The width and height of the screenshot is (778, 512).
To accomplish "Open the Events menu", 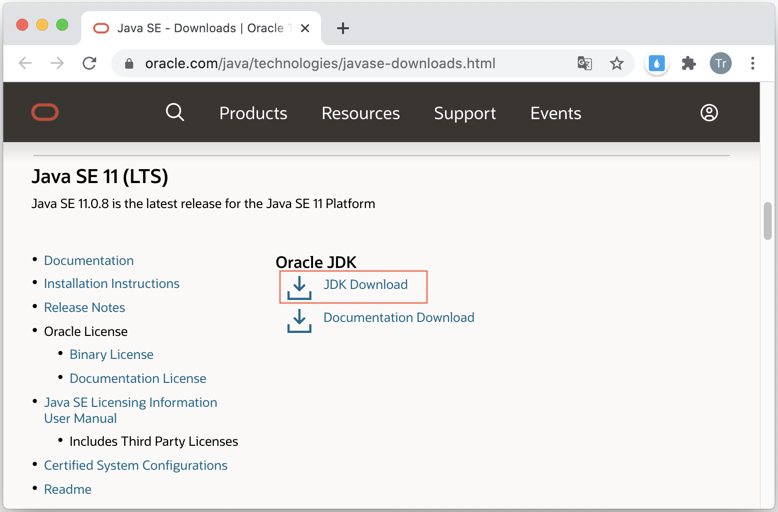I will [x=556, y=113].
